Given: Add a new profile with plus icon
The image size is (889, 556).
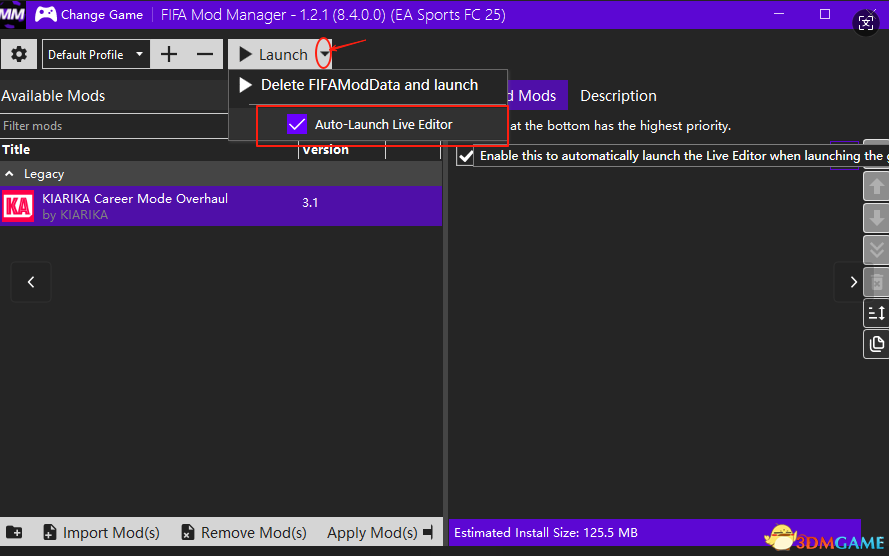Looking at the screenshot, I should [x=169, y=54].
